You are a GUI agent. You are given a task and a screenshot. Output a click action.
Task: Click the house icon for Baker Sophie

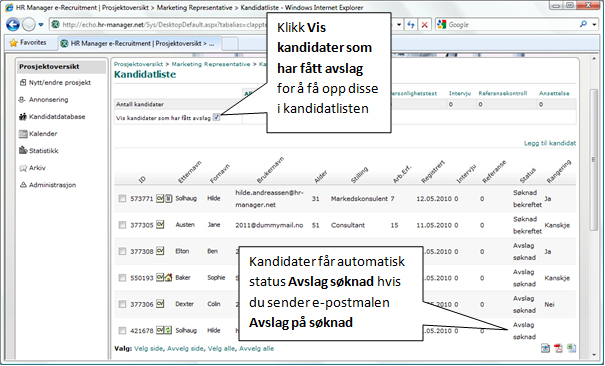click(x=169, y=277)
